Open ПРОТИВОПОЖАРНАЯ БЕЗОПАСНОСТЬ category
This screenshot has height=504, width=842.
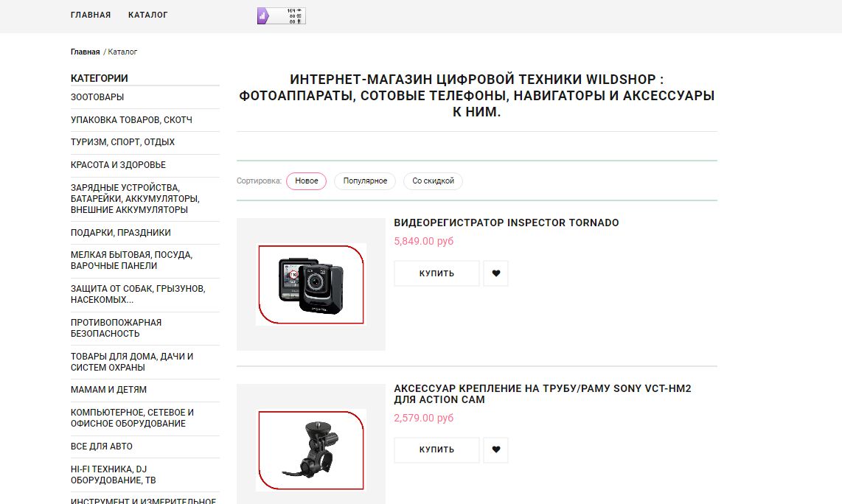[x=116, y=328]
